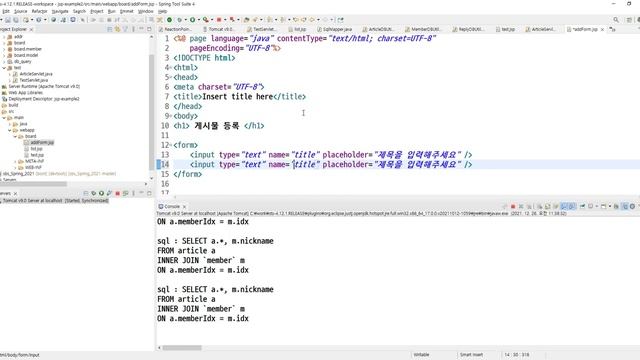Switch to the ArticleServlet editor tab
Viewport: 640px width, 360px height.
(x=540, y=29)
